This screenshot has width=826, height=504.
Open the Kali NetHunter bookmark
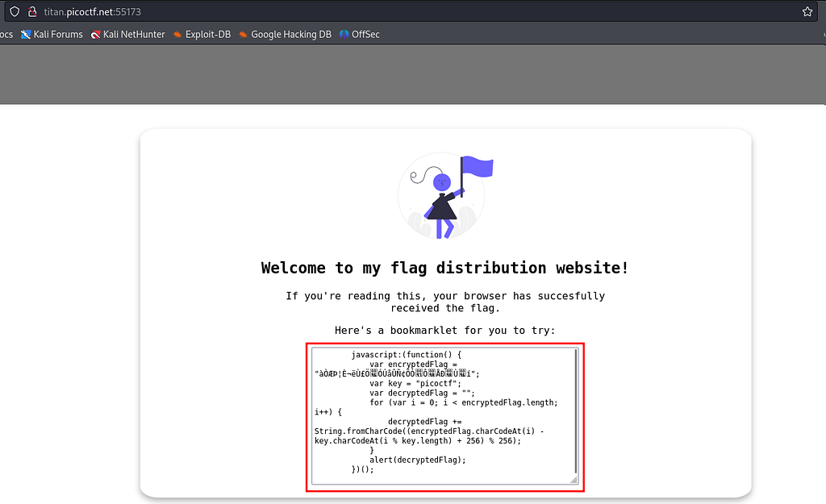coord(127,34)
